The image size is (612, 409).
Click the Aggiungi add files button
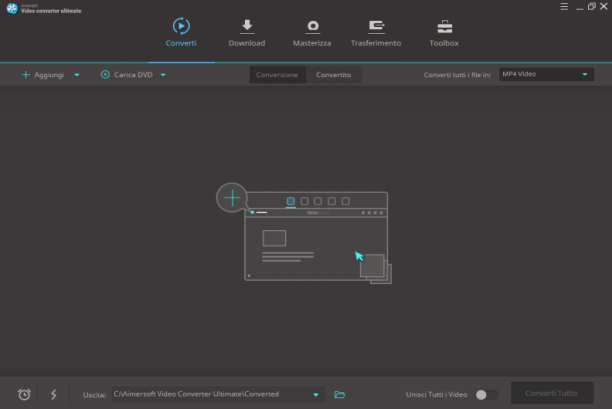click(x=43, y=75)
